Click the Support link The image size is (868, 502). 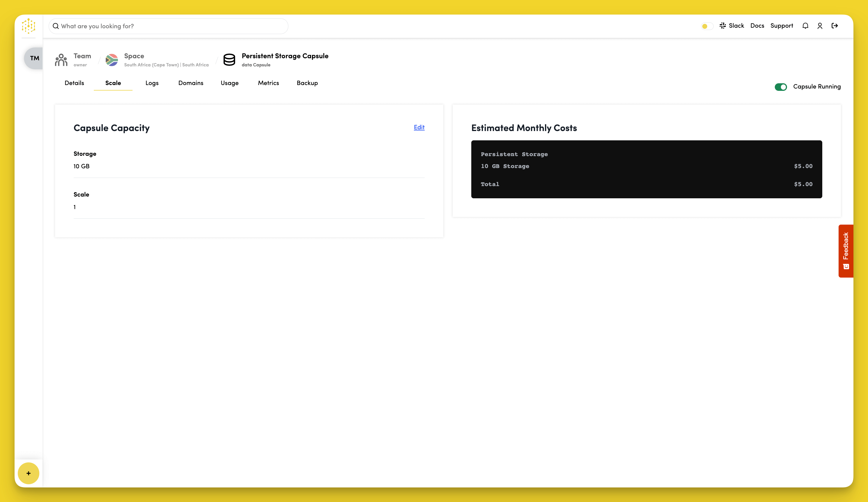[781, 26]
